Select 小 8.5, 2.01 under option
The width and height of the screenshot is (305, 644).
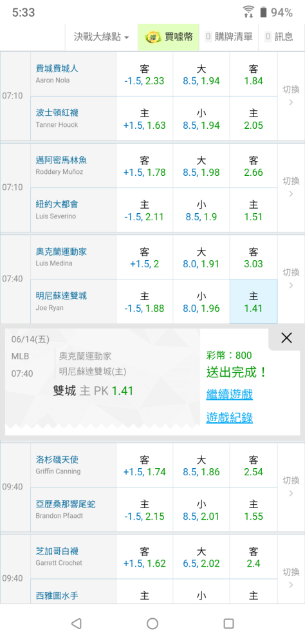pyautogui.click(x=201, y=509)
